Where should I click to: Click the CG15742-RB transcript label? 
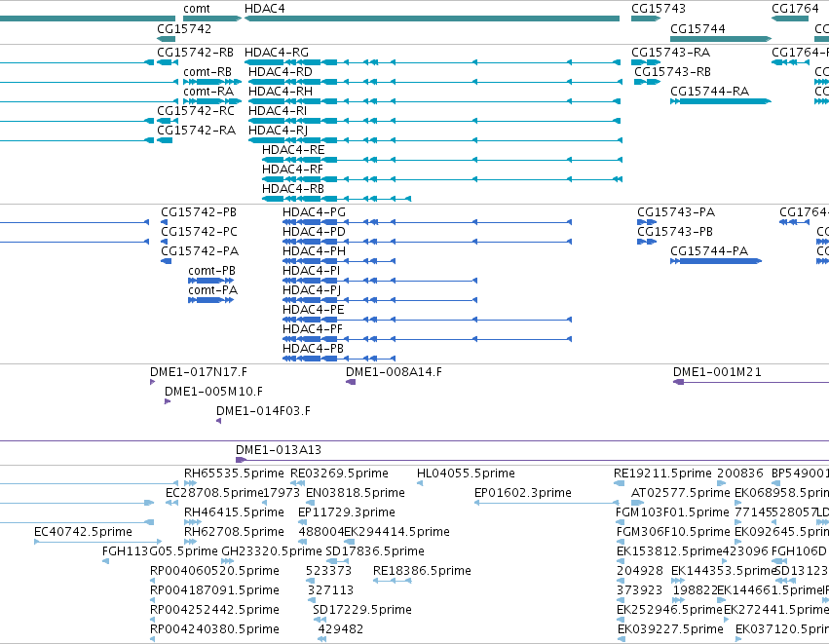195,53
